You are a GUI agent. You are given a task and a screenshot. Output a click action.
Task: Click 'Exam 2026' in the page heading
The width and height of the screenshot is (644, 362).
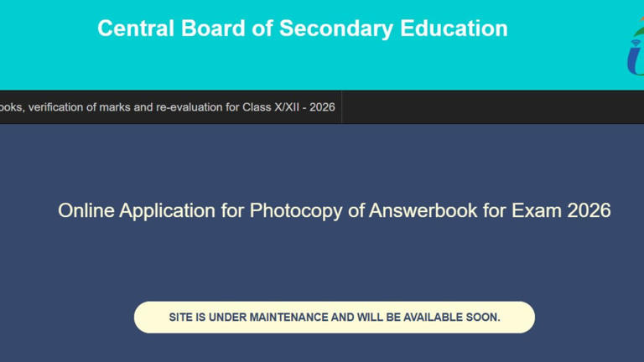[561, 210]
